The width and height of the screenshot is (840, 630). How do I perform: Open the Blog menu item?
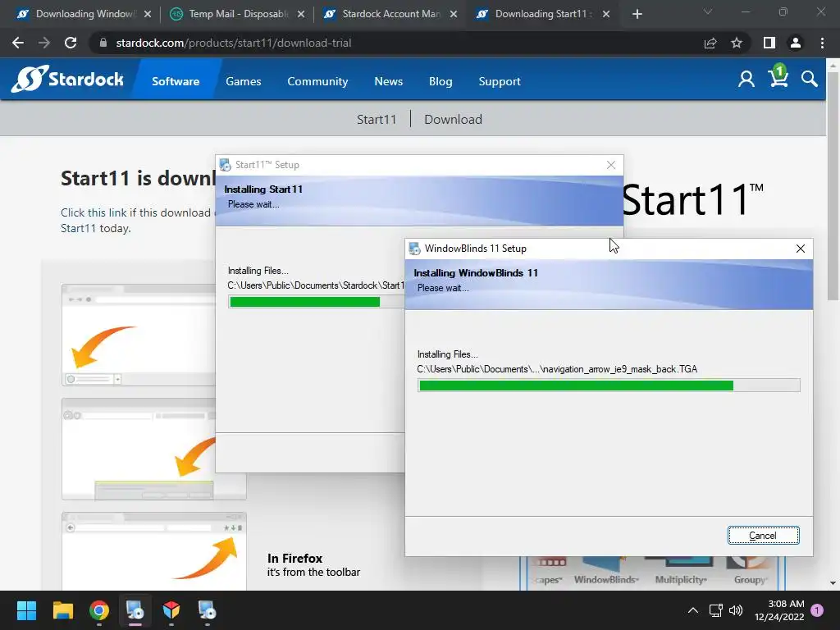pyautogui.click(x=441, y=81)
